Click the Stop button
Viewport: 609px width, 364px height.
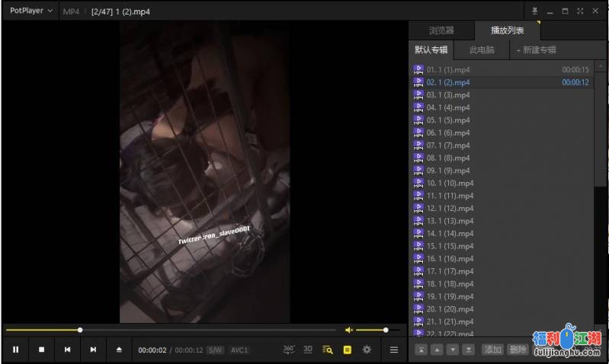42,350
